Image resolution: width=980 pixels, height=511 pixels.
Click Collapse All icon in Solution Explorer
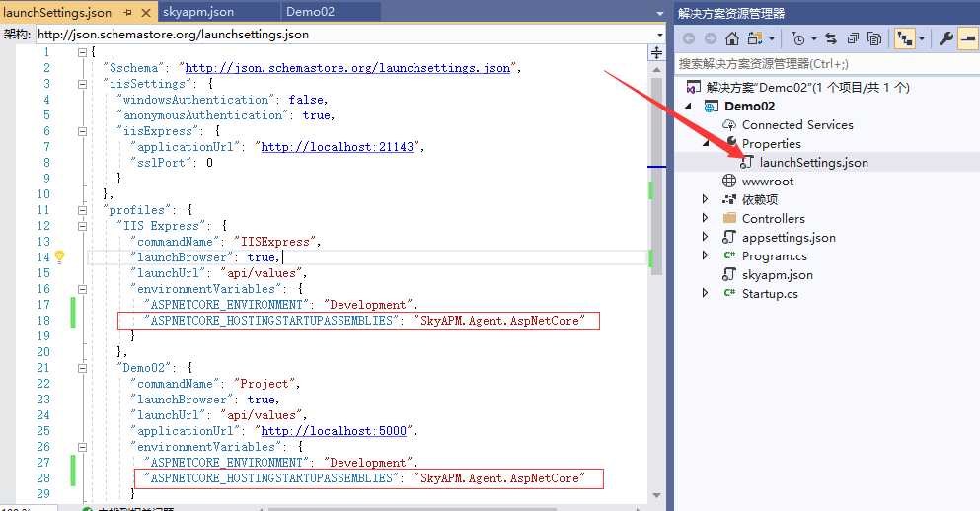pyautogui.click(x=853, y=38)
